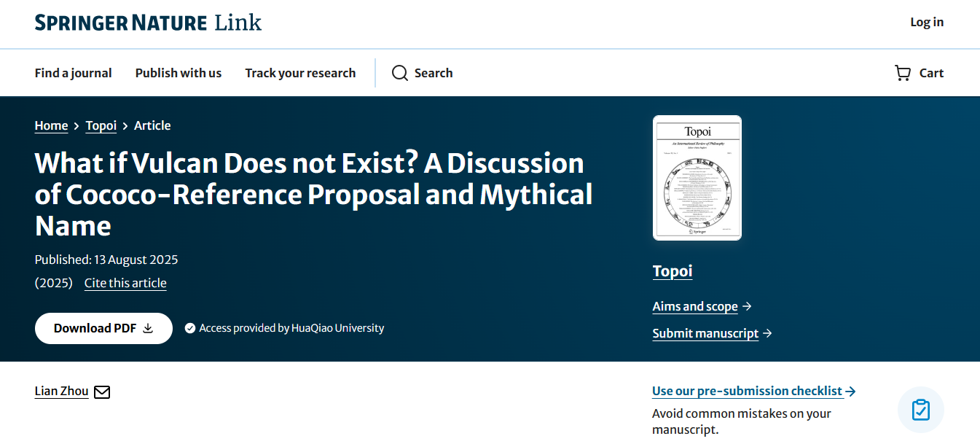Image resolution: width=980 pixels, height=444 pixels.
Task: Click the access checkmark icon
Action: (x=190, y=328)
